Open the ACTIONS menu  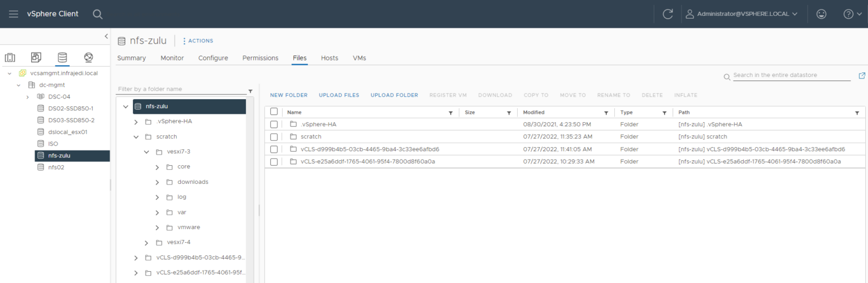[198, 41]
